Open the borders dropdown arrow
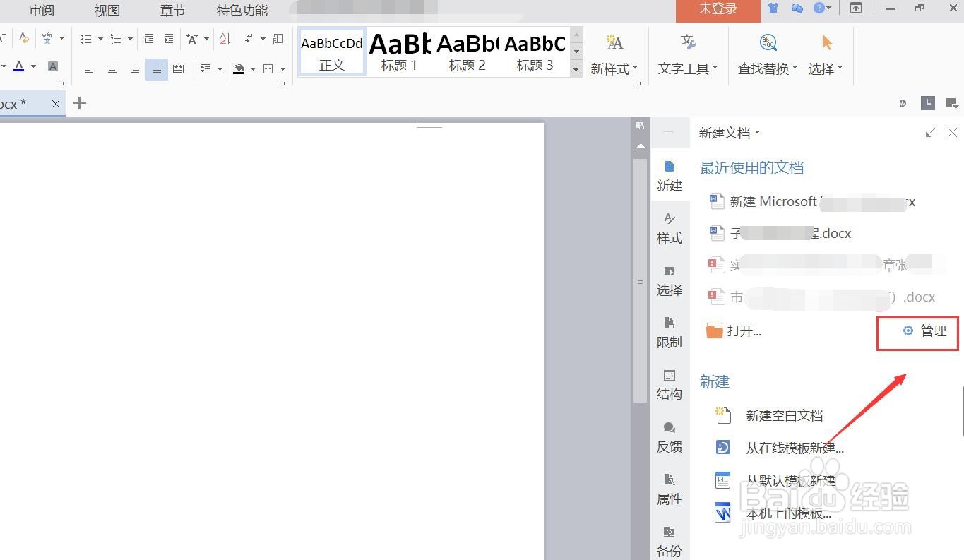The width and height of the screenshot is (964, 560). point(282,69)
